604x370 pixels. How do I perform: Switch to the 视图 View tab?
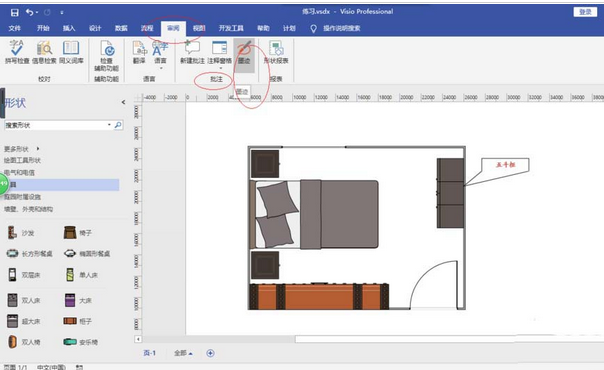point(199,28)
